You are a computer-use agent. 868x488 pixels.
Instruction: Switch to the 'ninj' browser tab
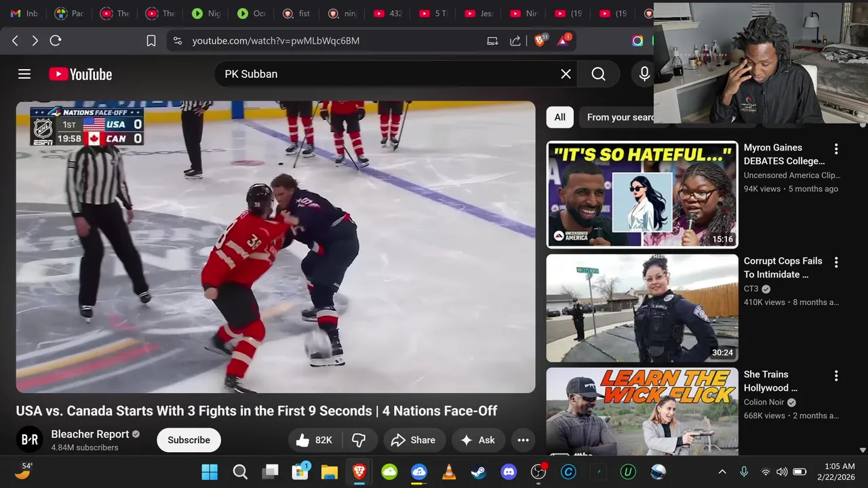coord(342,14)
